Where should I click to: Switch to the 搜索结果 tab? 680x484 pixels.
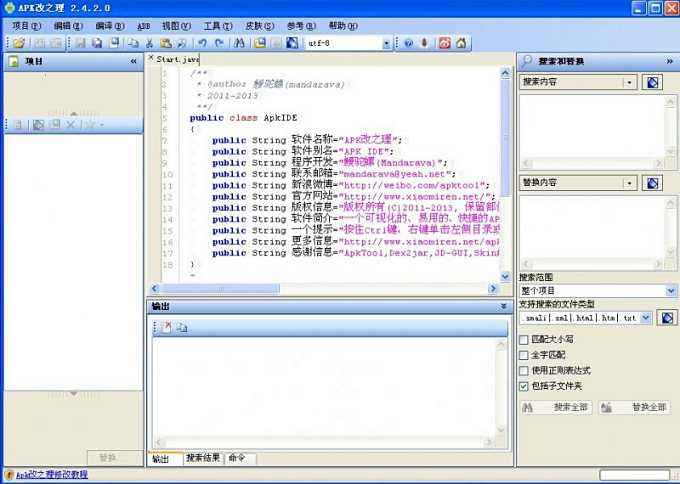coord(203,458)
